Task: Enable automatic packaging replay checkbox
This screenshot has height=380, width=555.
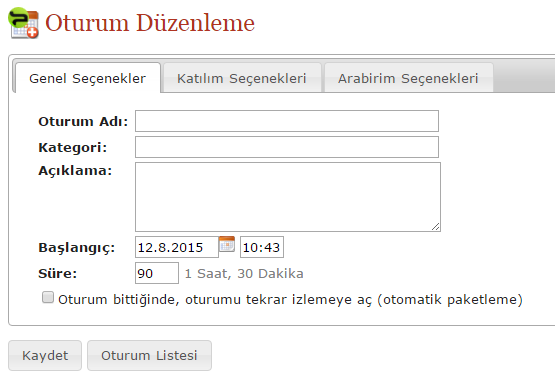Action: (x=48, y=298)
